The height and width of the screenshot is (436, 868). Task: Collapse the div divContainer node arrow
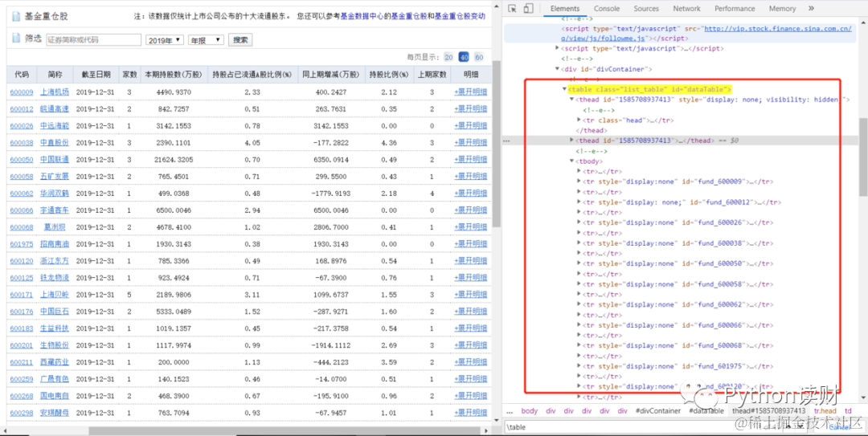pyautogui.click(x=558, y=69)
